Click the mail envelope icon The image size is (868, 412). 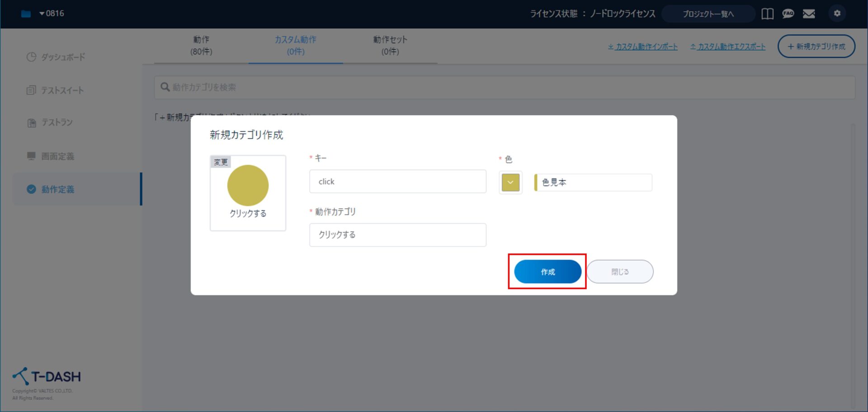pos(809,14)
